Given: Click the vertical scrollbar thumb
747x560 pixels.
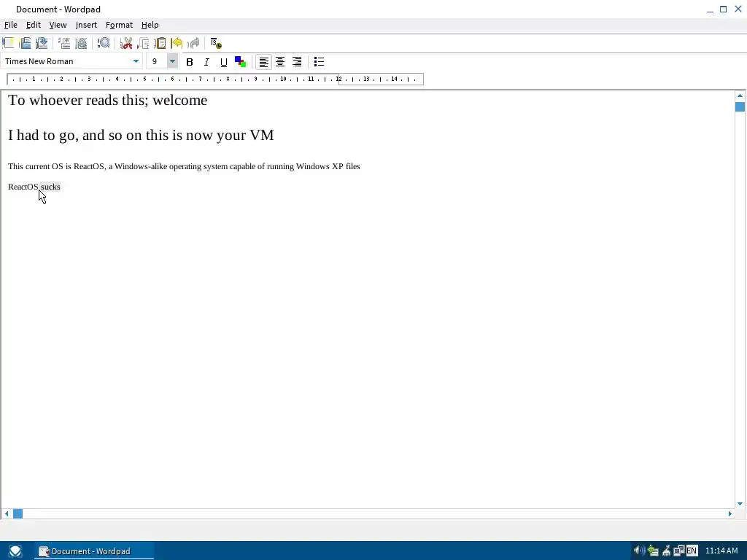Looking at the screenshot, I should click(740, 106).
